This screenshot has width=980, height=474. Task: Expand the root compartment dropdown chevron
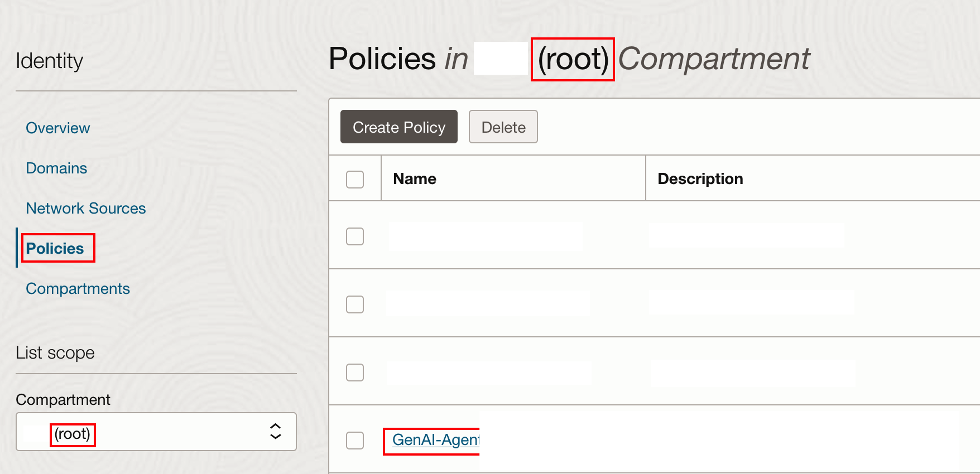275,432
